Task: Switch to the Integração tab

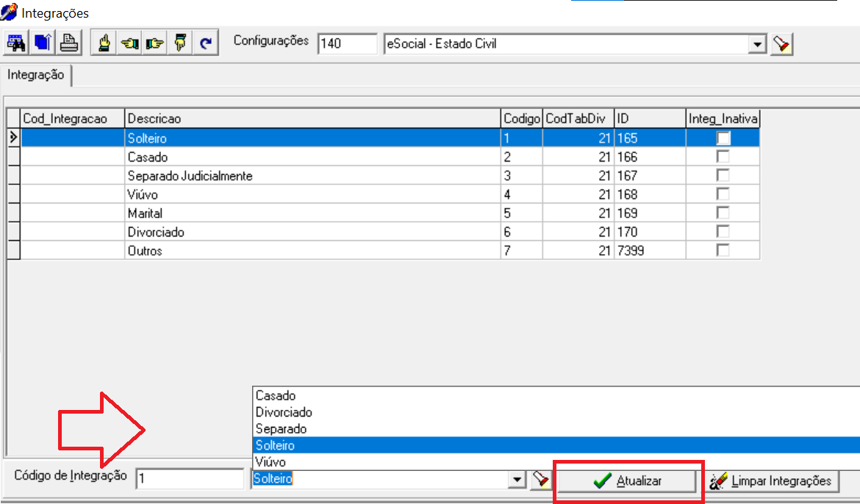Action: tap(36, 76)
